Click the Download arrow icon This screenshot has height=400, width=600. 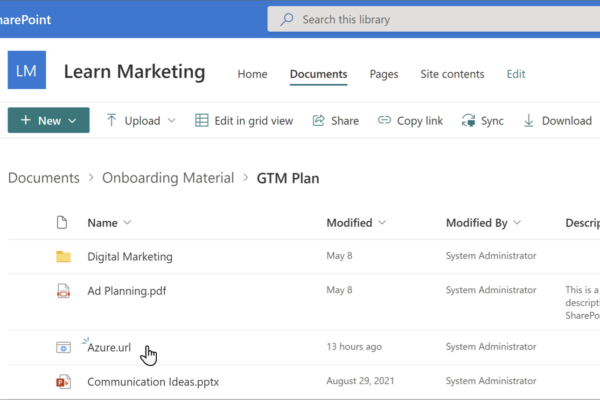(528, 120)
